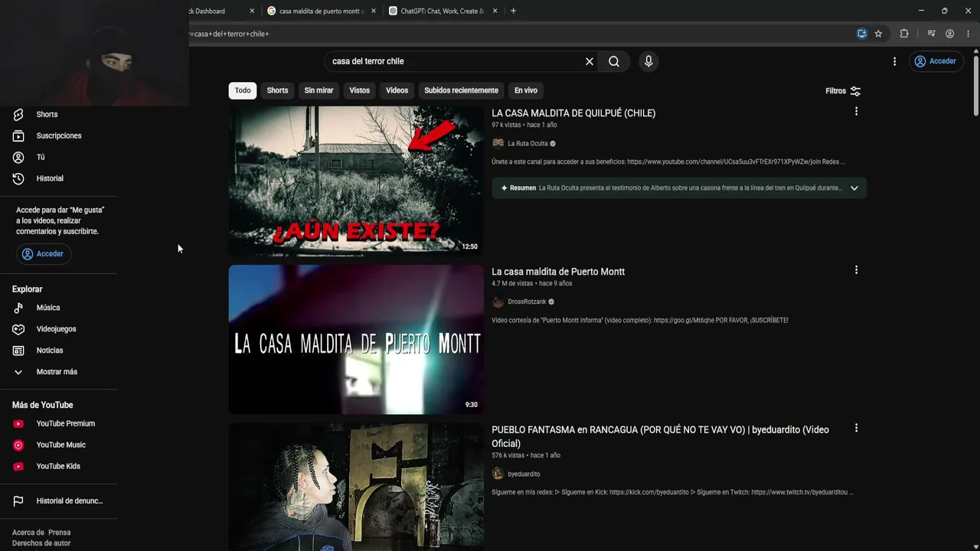The height and width of the screenshot is (551, 980).
Task: Open Chrome media controls icon
Action: point(931,34)
